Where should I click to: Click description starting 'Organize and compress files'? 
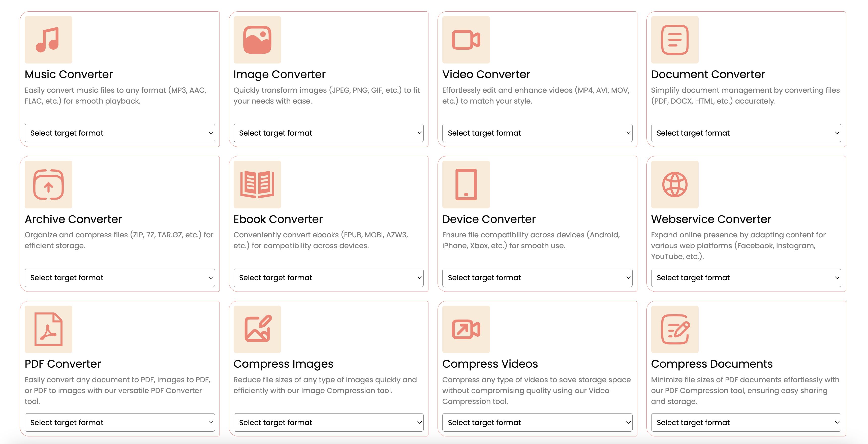(x=119, y=240)
